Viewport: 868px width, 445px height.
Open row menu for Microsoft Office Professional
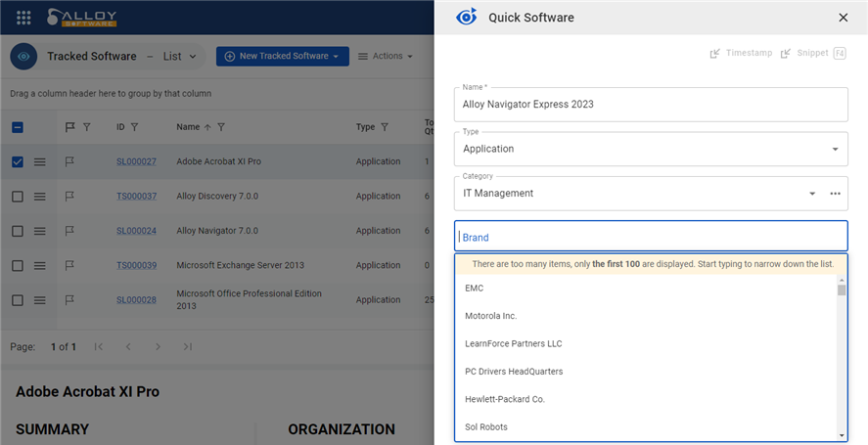click(40, 300)
